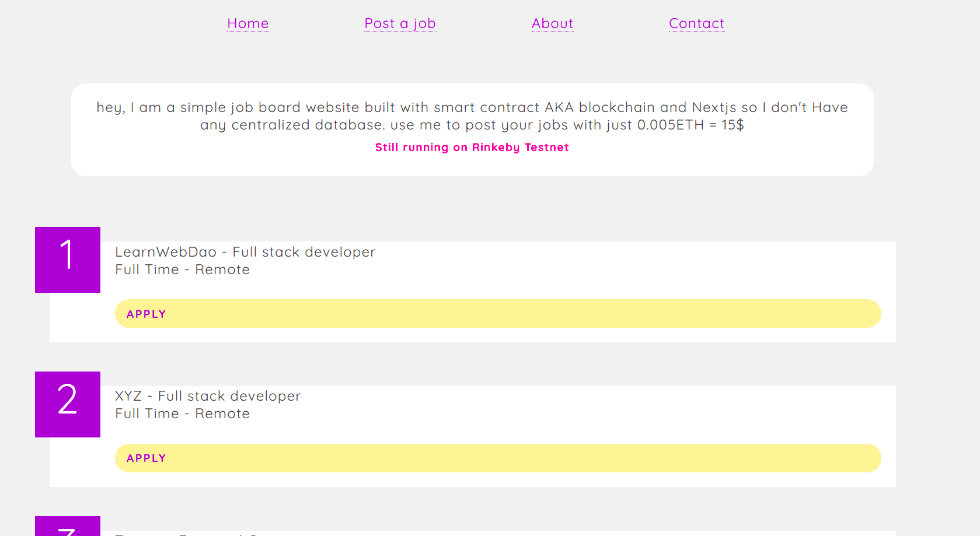Screen dimensions: 980x536
Task: Click the purple number 1 badge
Action: (x=68, y=260)
